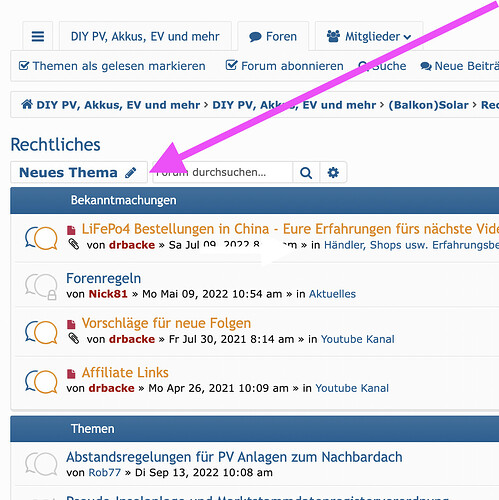The image size is (499, 500).
Task: Expand the Mitglieder dropdown
Action: [369, 36]
